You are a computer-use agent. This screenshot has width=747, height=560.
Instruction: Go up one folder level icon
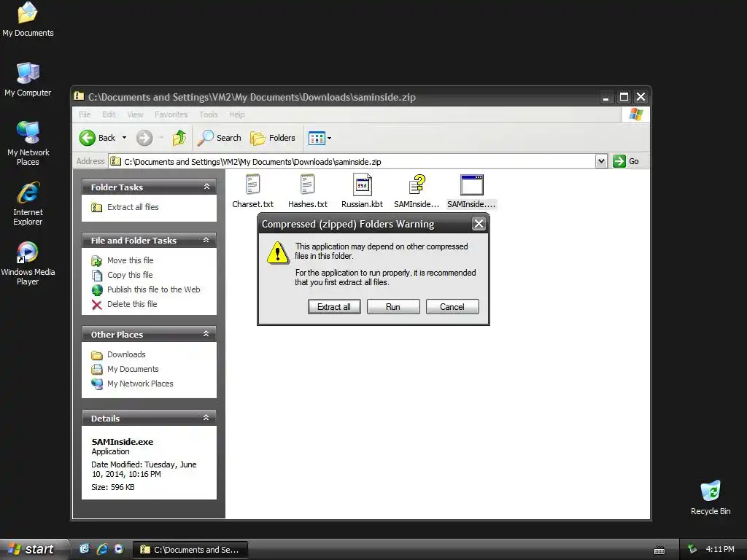(x=179, y=138)
